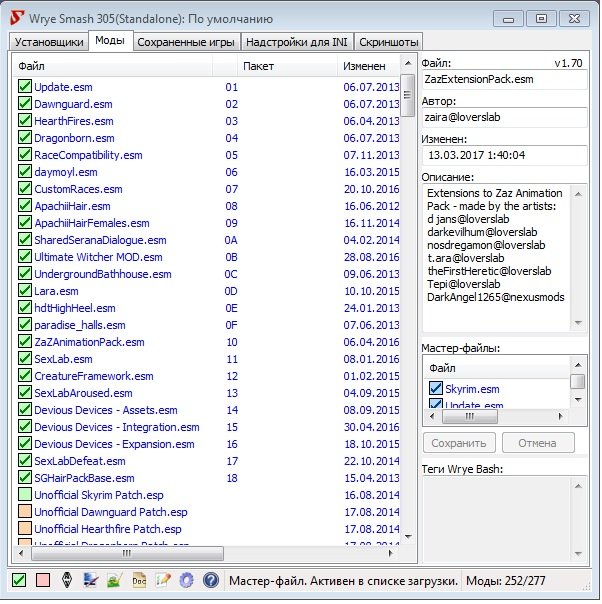
Task: Open settings with the gear icon
Action: coord(186,580)
